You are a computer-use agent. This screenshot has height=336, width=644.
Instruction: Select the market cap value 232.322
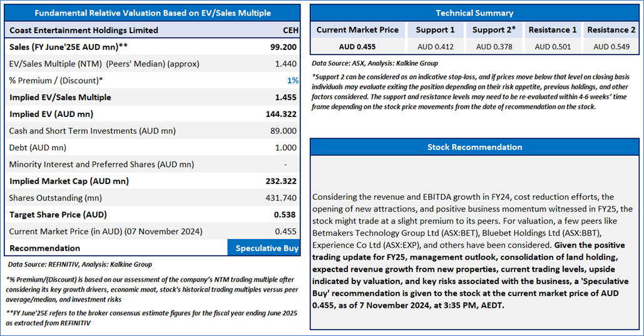tap(282, 181)
